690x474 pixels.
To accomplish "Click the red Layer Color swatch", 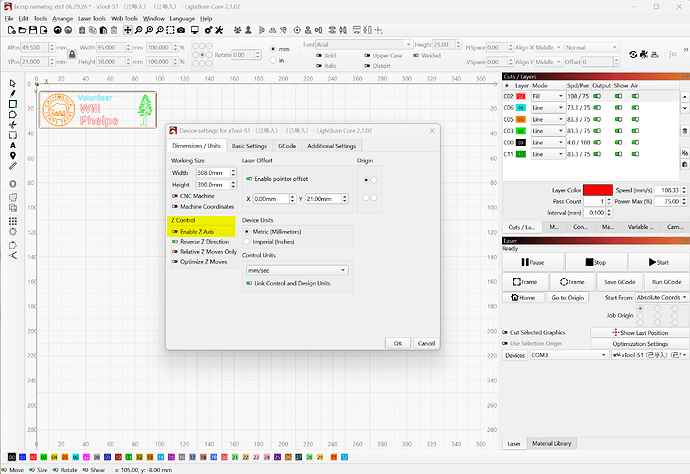I will tap(598, 190).
